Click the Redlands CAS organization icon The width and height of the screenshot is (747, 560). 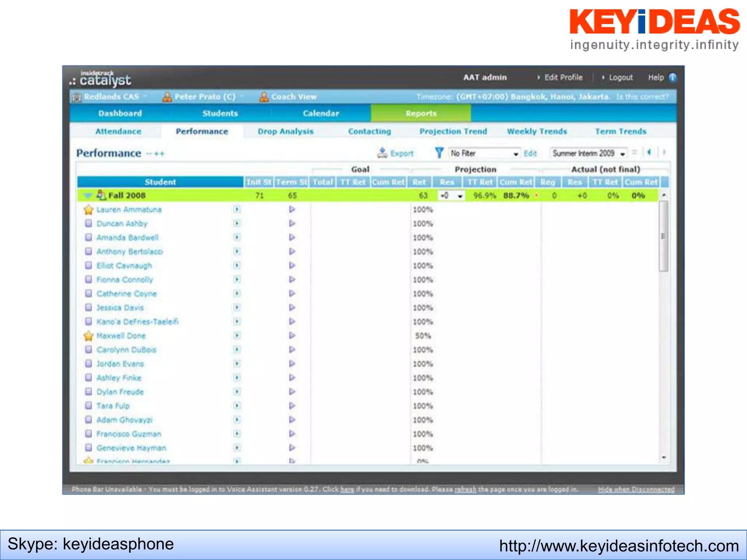pos(76,97)
